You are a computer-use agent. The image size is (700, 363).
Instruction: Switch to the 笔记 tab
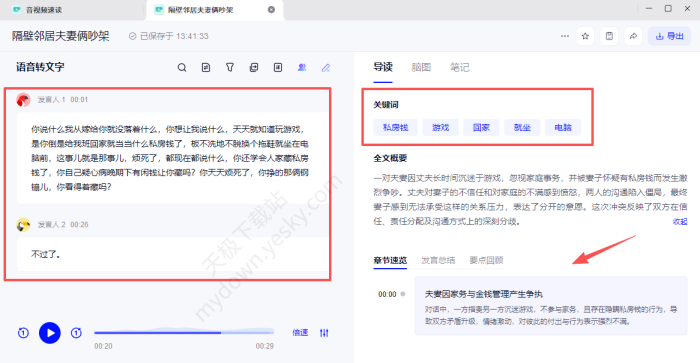[459, 67]
